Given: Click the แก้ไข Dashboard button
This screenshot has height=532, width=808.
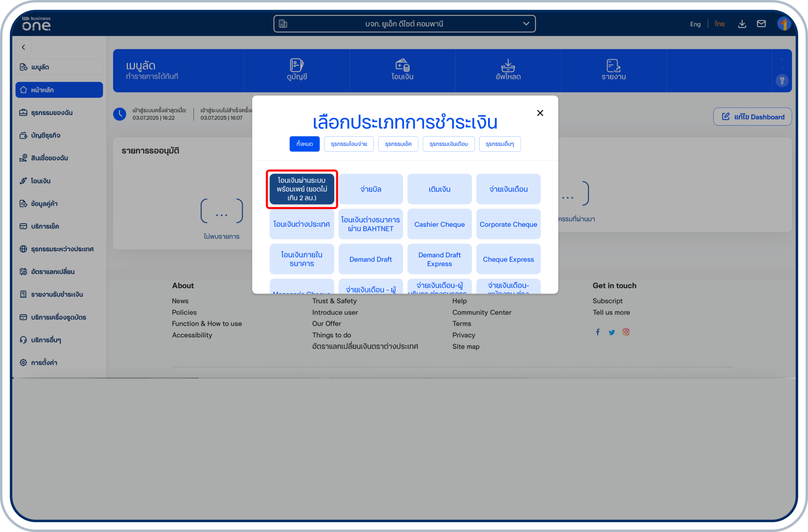Looking at the screenshot, I should click(752, 117).
